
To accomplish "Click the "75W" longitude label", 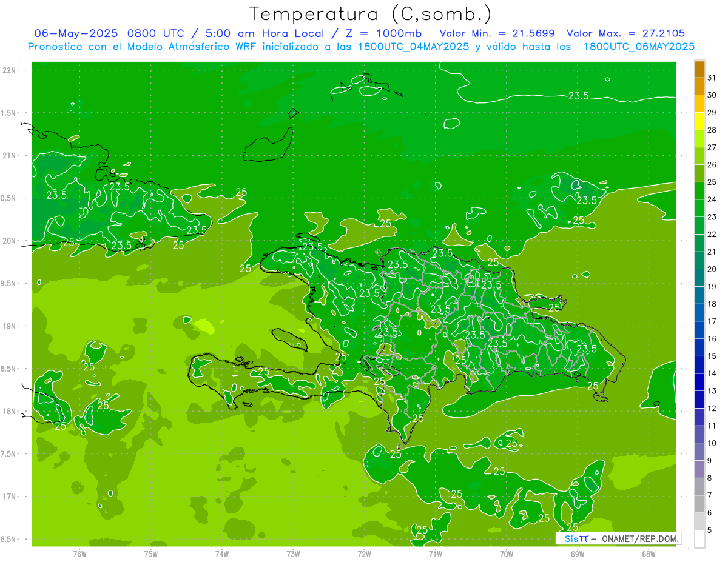I will tap(151, 554).
